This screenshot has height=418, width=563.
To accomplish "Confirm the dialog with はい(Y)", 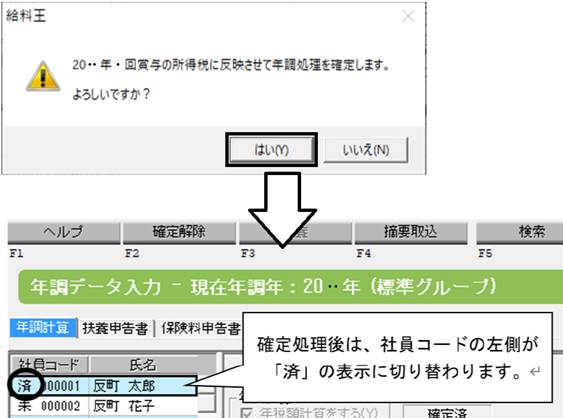I will [x=271, y=149].
